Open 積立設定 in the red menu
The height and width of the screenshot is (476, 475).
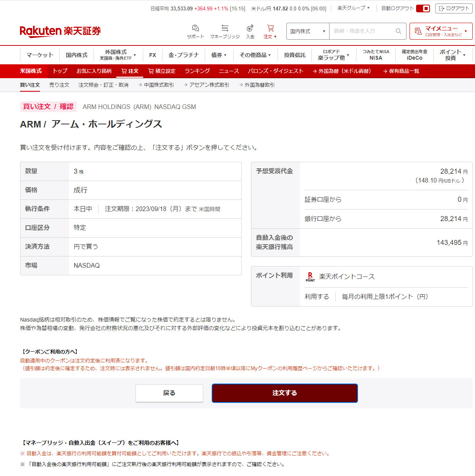[x=162, y=71]
